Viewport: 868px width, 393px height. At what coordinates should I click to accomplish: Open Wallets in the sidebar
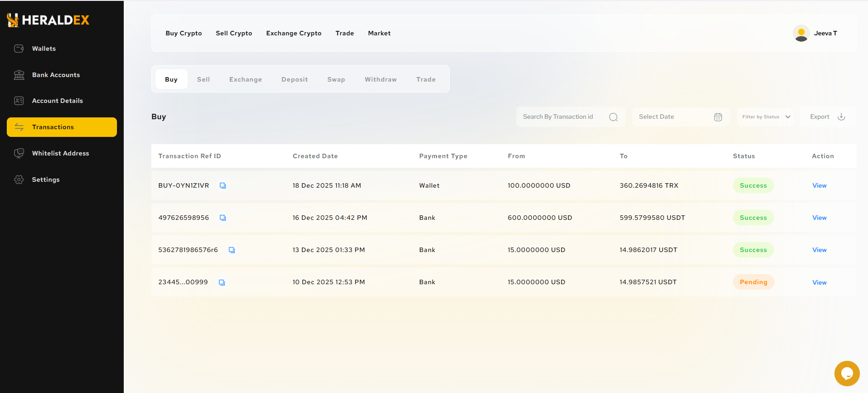click(x=44, y=49)
